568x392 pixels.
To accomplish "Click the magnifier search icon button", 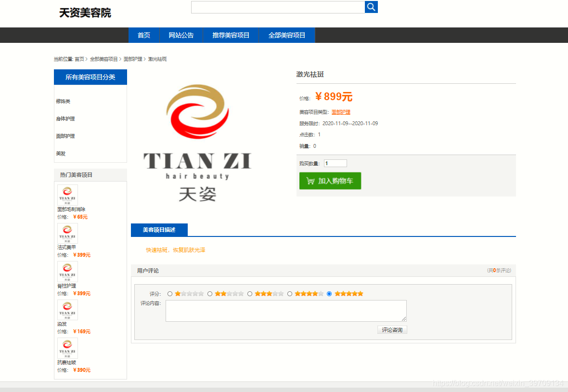I will click(371, 7).
